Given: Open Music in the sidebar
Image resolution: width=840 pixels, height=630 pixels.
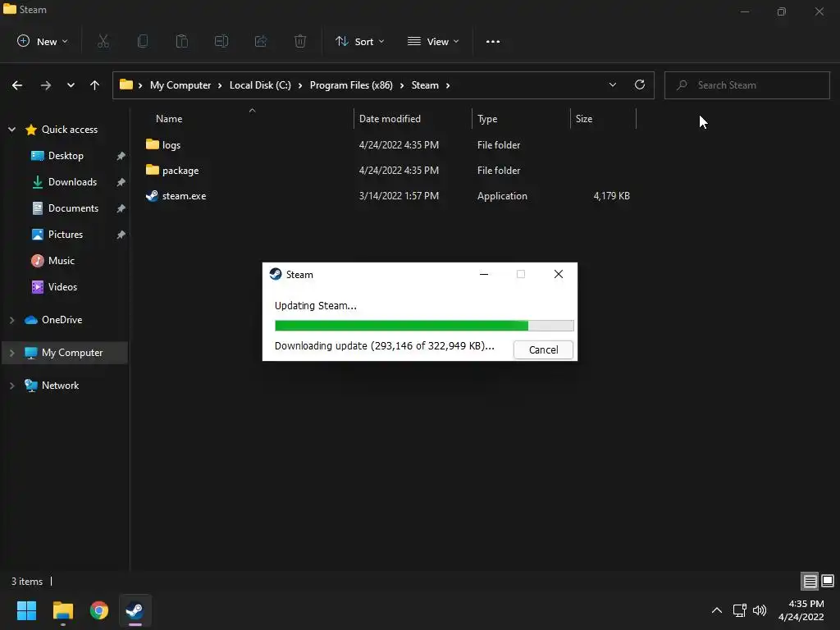Looking at the screenshot, I should pyautogui.click(x=61, y=261).
